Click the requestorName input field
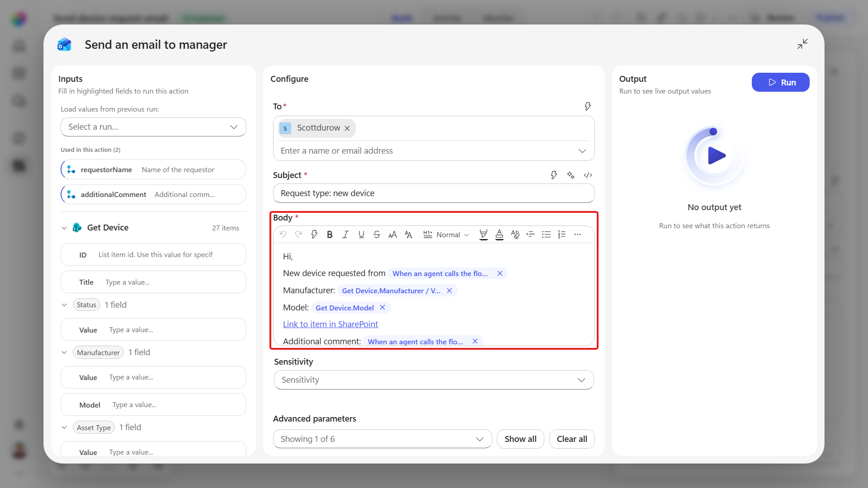The width and height of the screenshot is (868, 488). (153, 169)
